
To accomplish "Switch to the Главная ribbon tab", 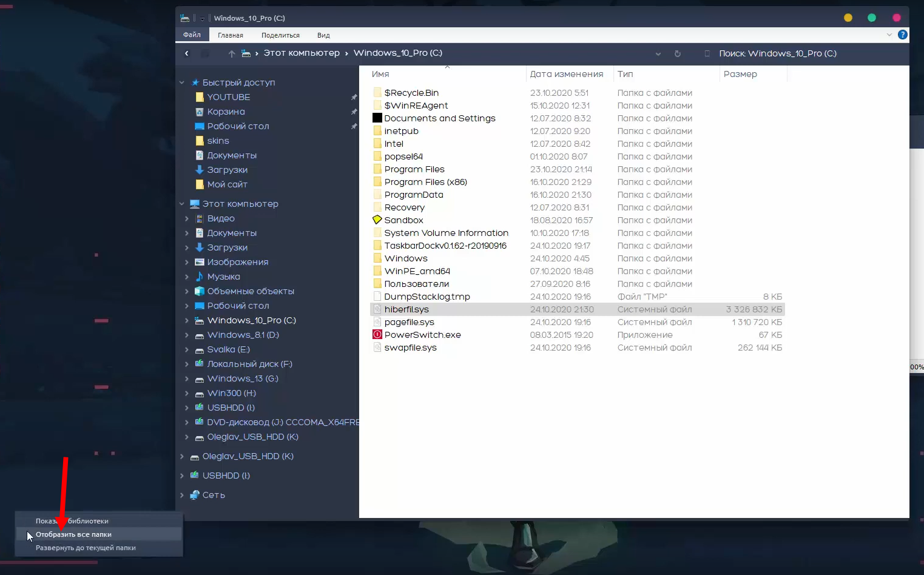I will 231,35.
